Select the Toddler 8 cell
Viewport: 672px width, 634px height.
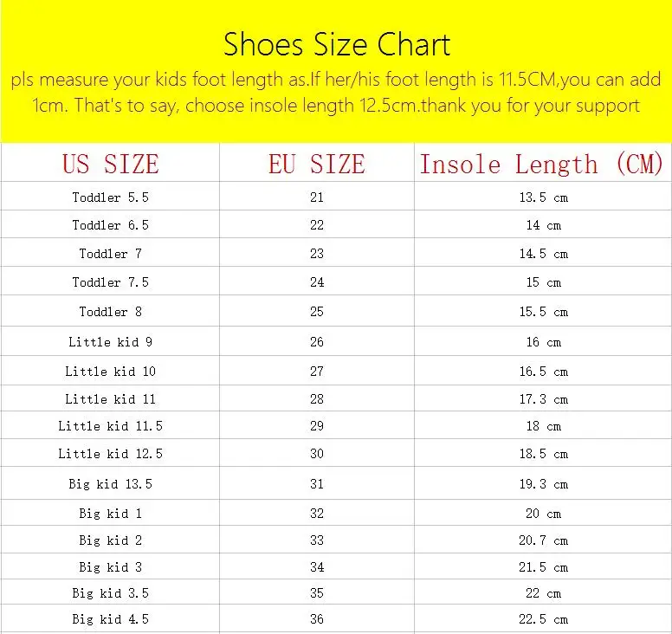(111, 312)
